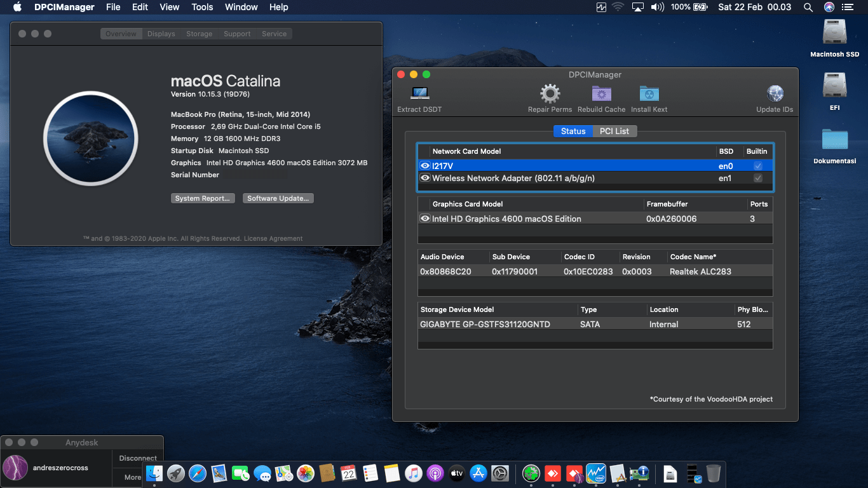Click the Update IDs globe icon
This screenshot has width=868, height=488.
[775, 94]
